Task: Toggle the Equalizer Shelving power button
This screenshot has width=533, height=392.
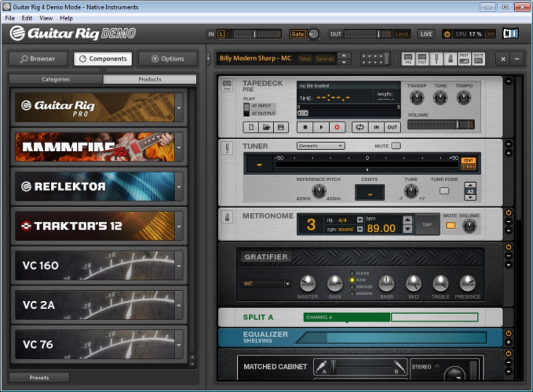Action: (508, 333)
